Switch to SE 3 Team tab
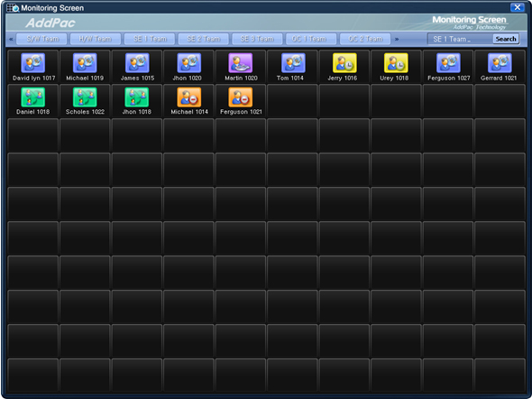 click(x=257, y=39)
